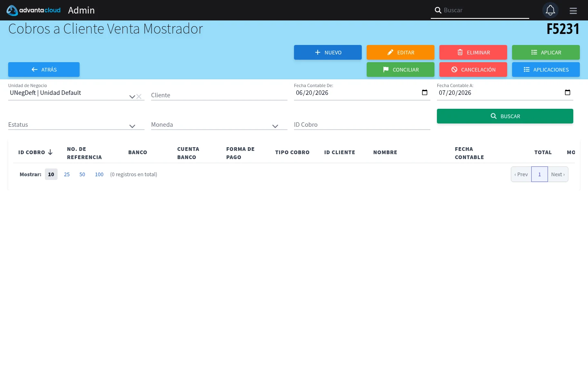Click the NOMBRE column header
This screenshot has height=368, width=588.
tap(385, 152)
